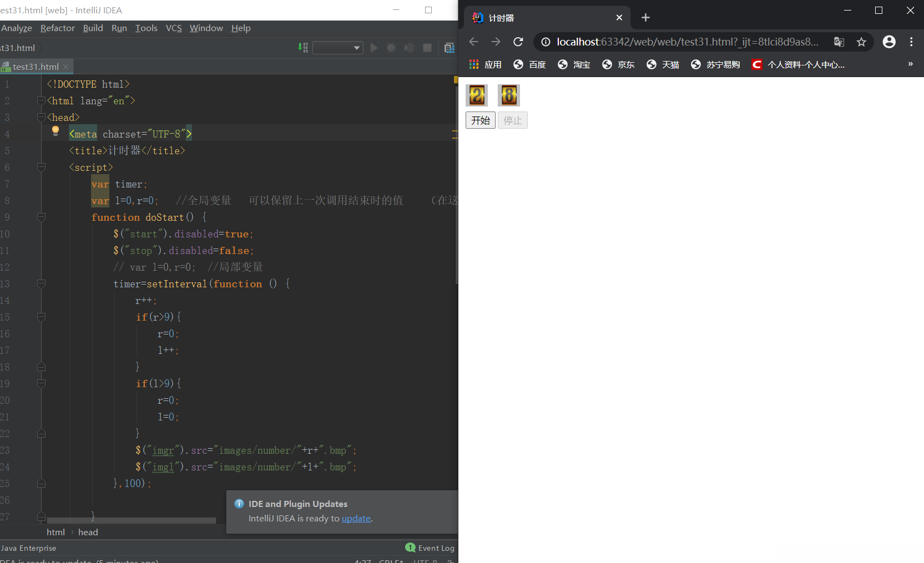924x563 pixels.
Task: Open the 天猫 bookmark
Action: coord(663,65)
